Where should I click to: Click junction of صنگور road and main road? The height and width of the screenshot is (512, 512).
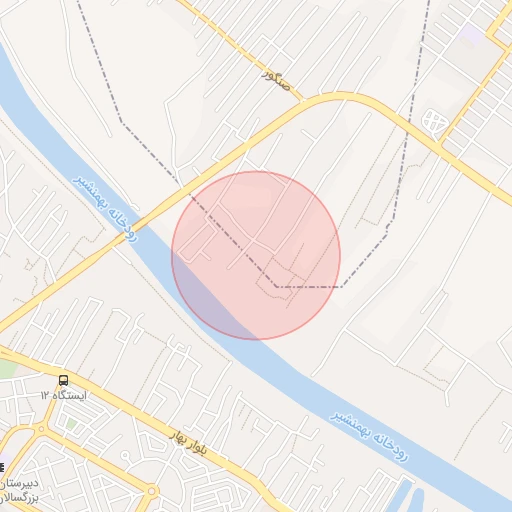(x=303, y=100)
